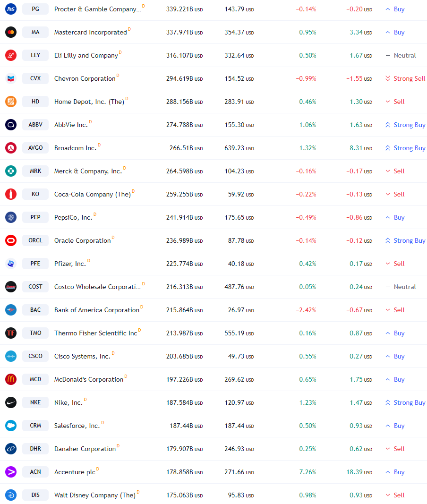The height and width of the screenshot is (504, 427).
Task: Click Salesforce market cap 187.44B USD
Action: (x=186, y=426)
